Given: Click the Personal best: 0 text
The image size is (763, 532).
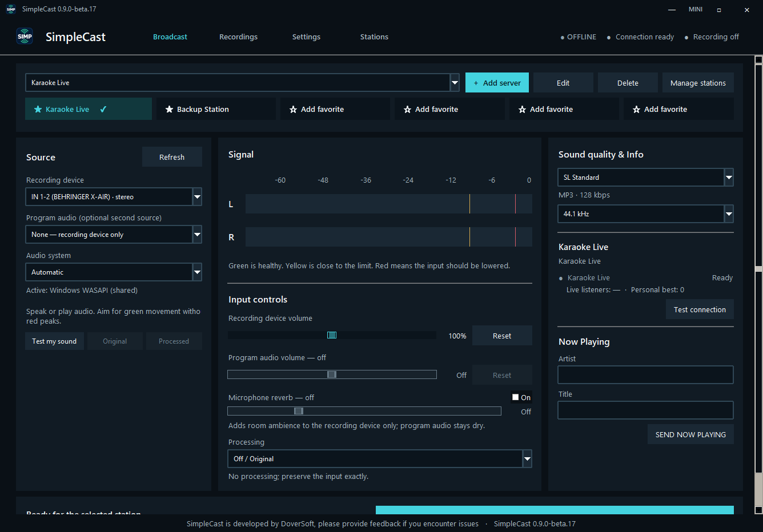Looking at the screenshot, I should click(657, 290).
